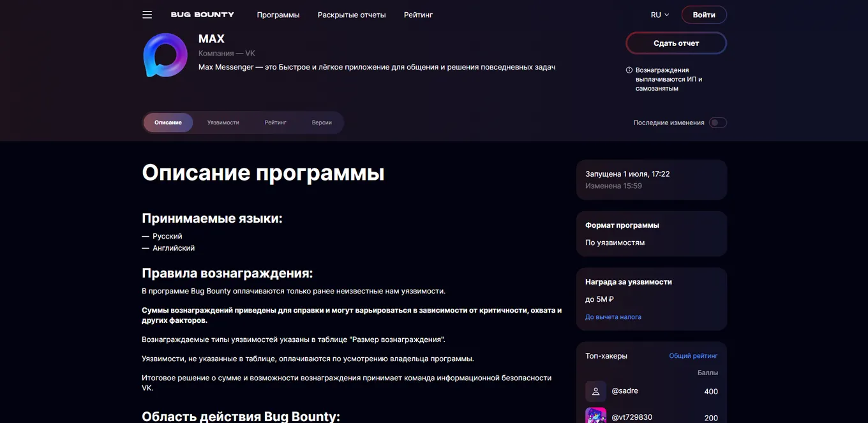The height and width of the screenshot is (423, 868).
Task: Click the Войти button
Action: coord(704,15)
